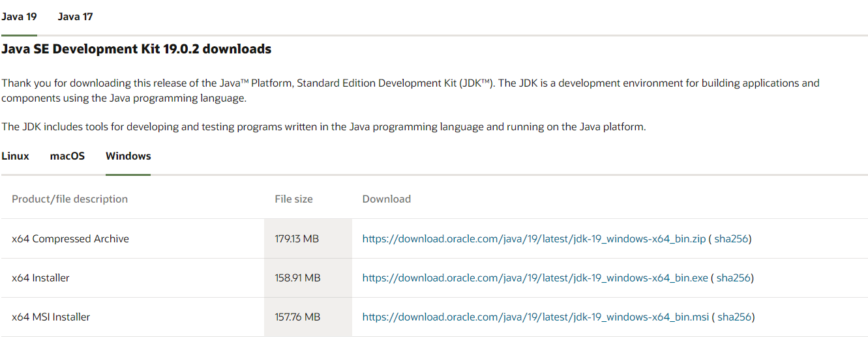Select the Windows platform tab
The image size is (868, 357).
(128, 156)
